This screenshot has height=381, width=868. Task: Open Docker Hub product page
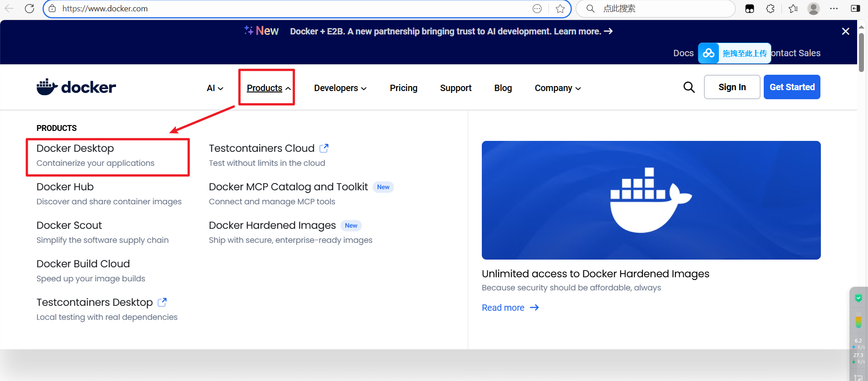pos(65,187)
